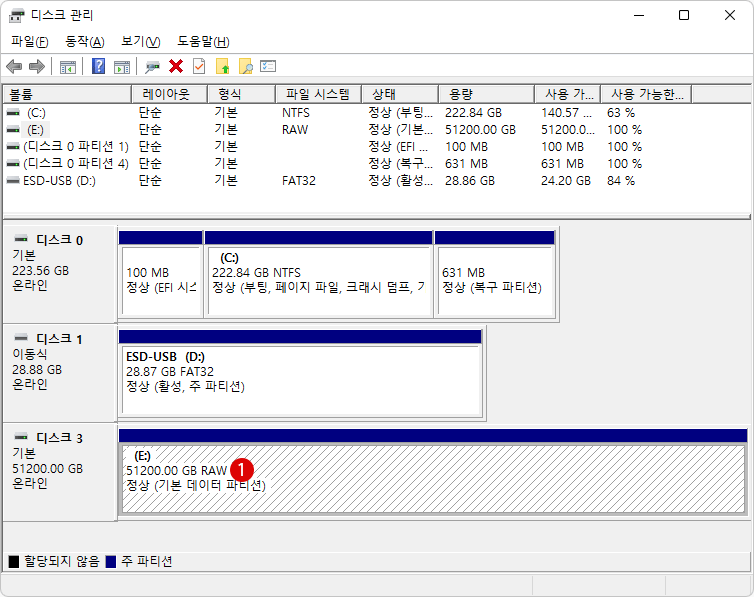Viewport: 754px width, 597px height.
Task: Sort by 사용 가능한... percent column header
Action: point(646,94)
